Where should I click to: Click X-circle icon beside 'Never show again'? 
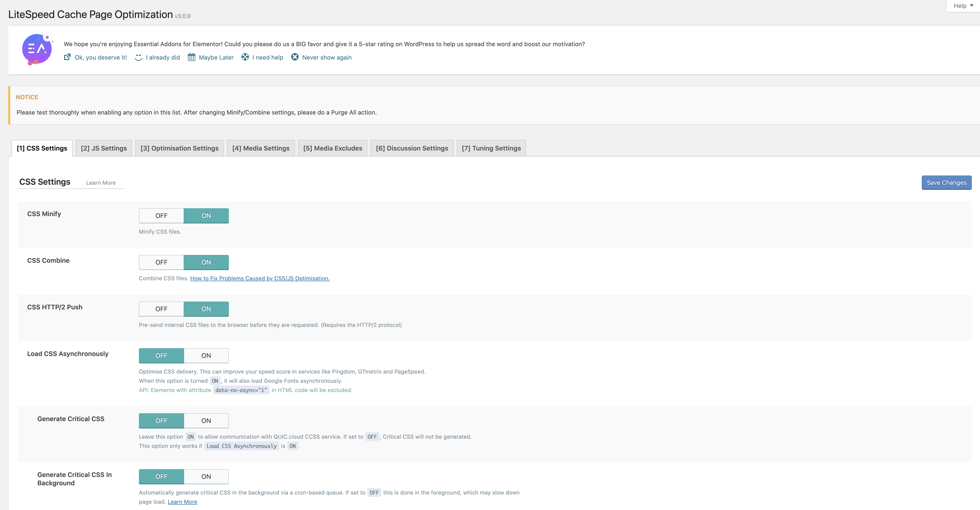[x=295, y=57]
